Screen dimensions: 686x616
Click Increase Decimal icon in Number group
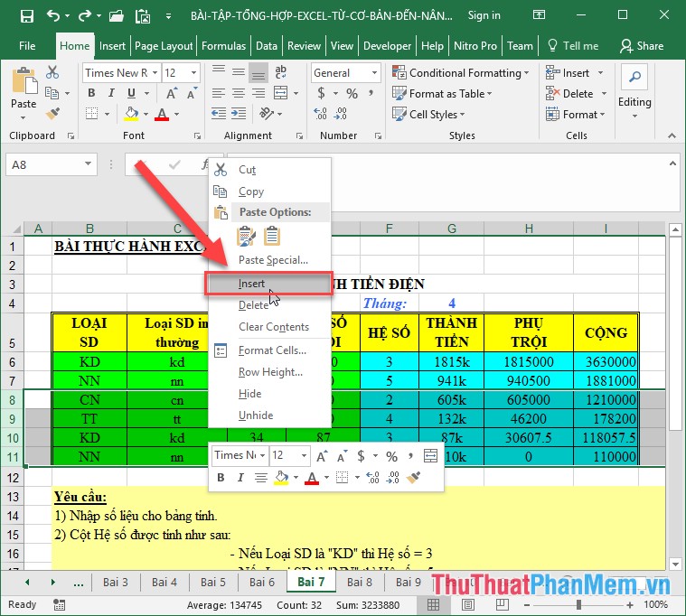point(320,114)
